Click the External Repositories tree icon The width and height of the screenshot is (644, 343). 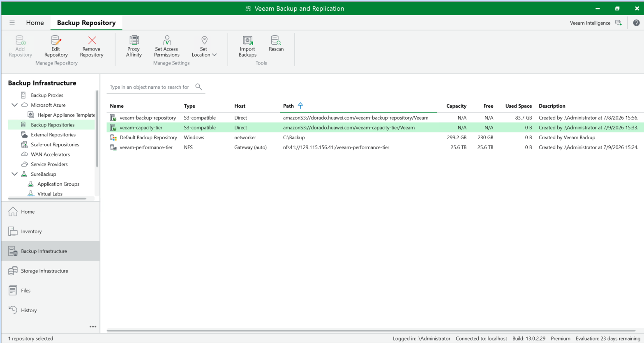24,135
